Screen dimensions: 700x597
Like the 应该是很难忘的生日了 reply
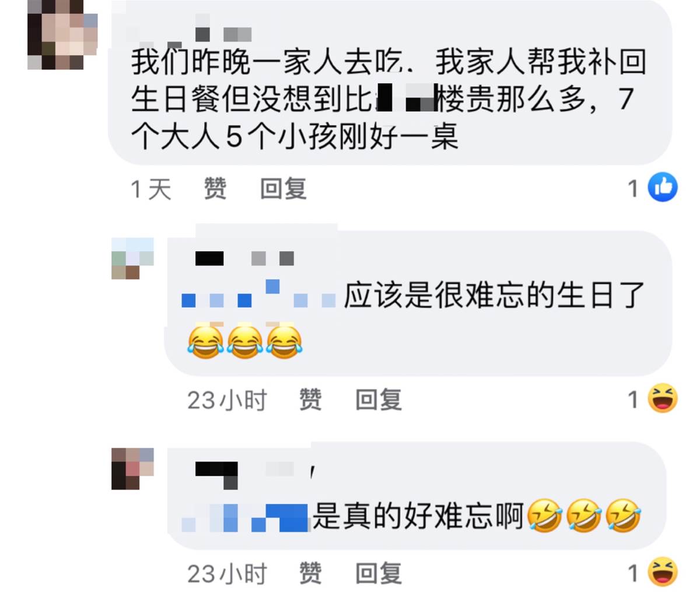[x=310, y=400]
